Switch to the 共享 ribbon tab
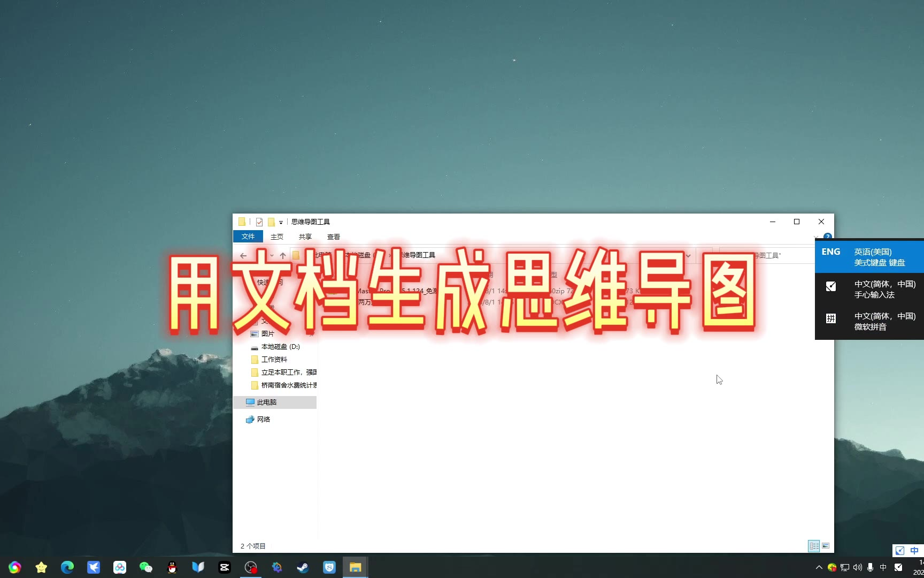 pyautogui.click(x=305, y=237)
